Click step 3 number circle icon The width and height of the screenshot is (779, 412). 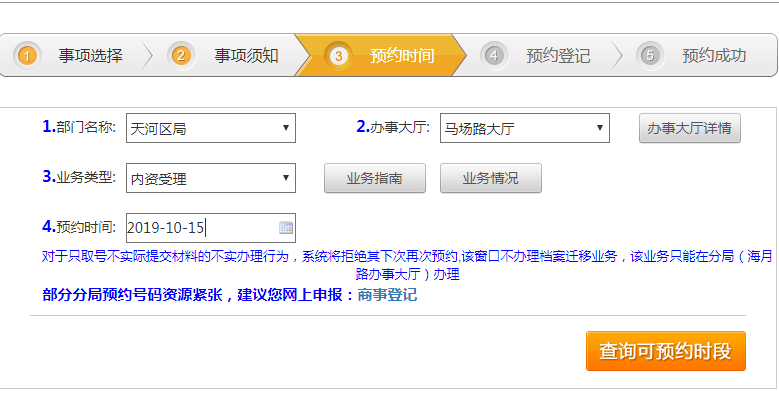pos(338,56)
